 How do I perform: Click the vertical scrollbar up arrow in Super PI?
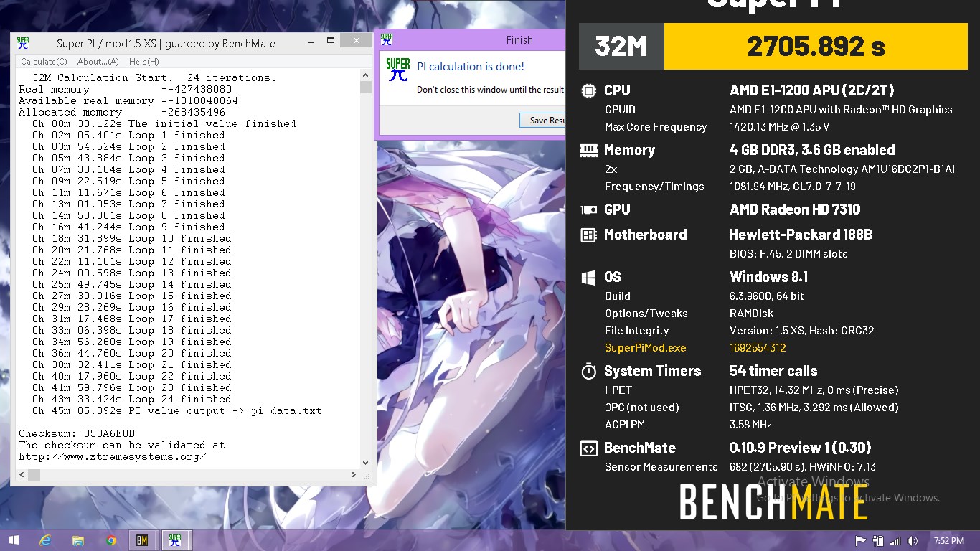[366, 75]
